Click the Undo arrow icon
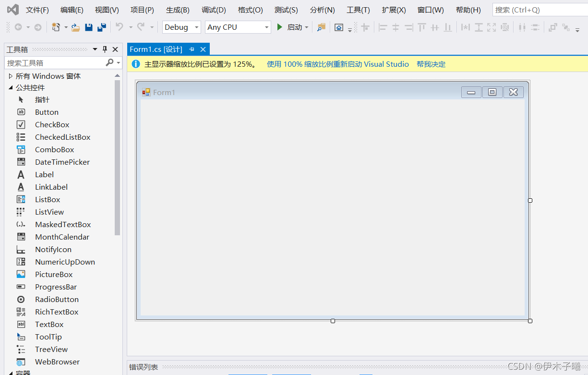The width and height of the screenshot is (588, 375). tap(120, 27)
